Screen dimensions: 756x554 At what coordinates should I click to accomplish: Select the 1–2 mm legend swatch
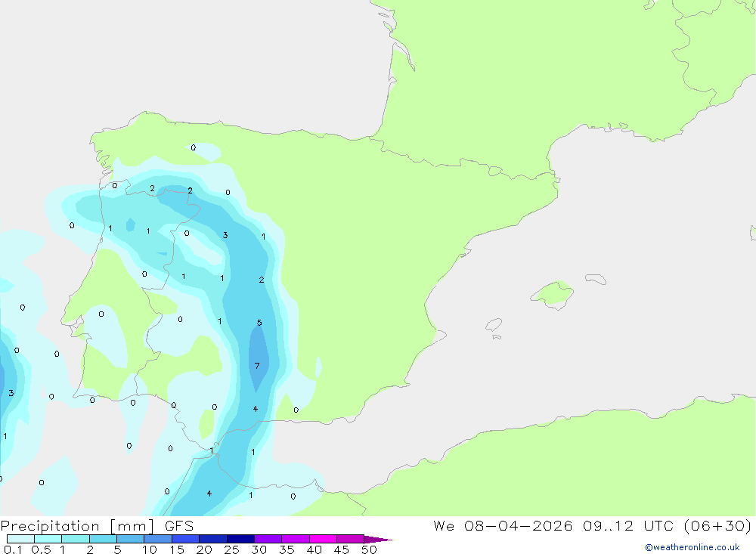pos(75,539)
